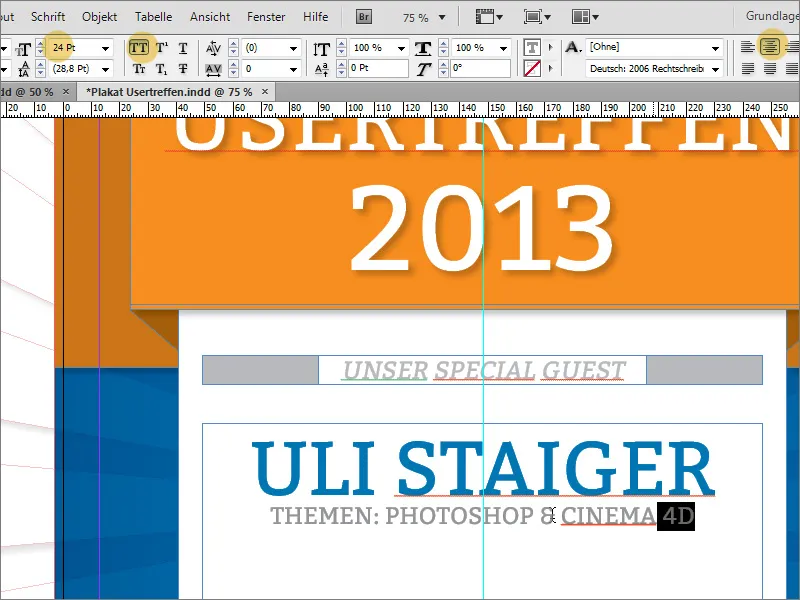The image size is (800, 600).
Task: Open the Hilfe menu
Action: 315,17
